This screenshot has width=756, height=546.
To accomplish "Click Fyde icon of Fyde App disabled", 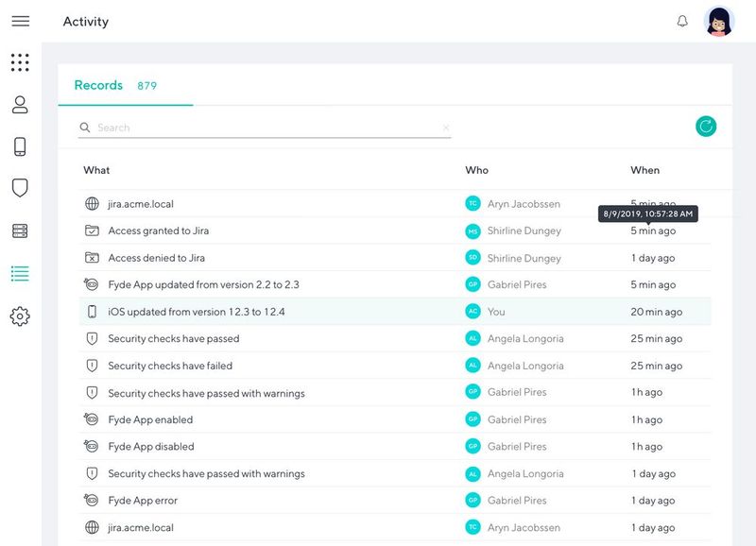I will tap(91, 446).
